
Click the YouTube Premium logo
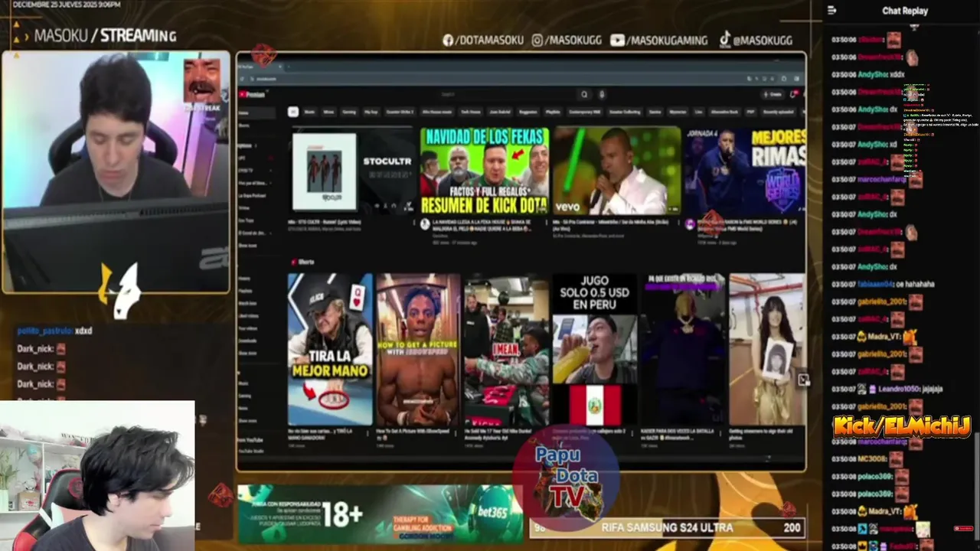click(253, 94)
